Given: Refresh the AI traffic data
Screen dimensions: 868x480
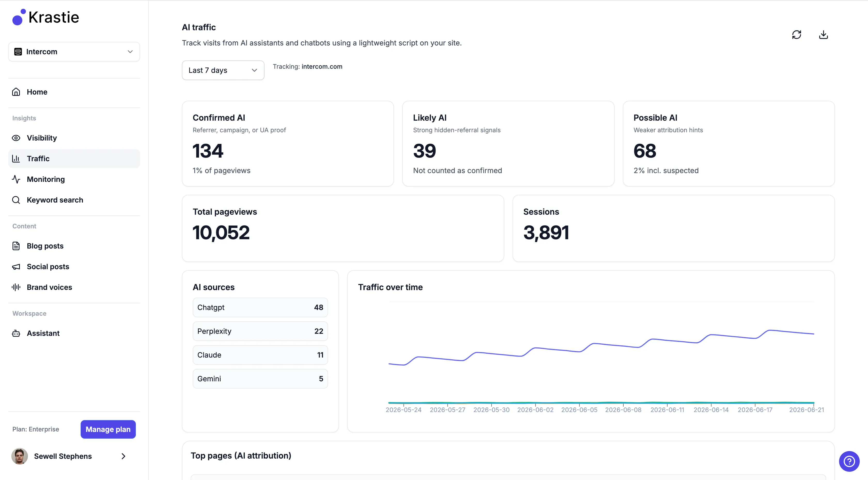Looking at the screenshot, I should pos(796,35).
